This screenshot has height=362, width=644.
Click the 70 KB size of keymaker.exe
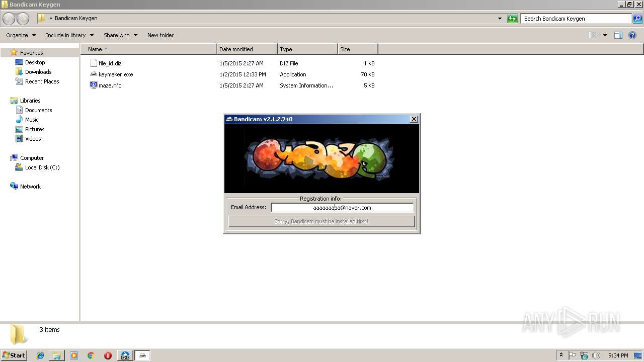(367, 74)
